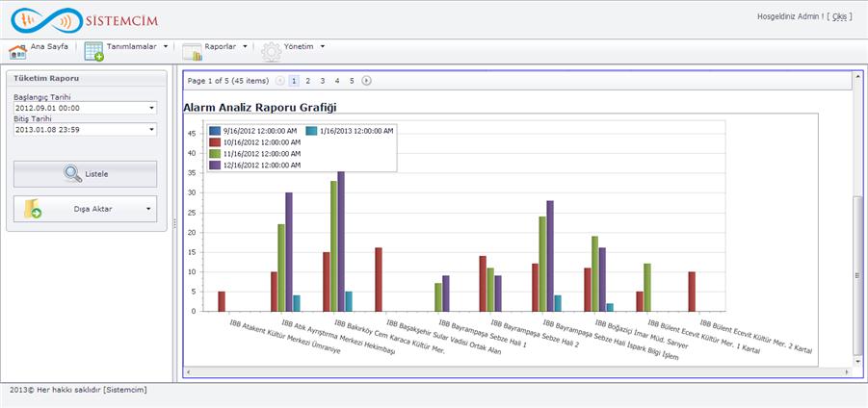Expand the Bitiş Tarihi date dropdown

pos(151,129)
